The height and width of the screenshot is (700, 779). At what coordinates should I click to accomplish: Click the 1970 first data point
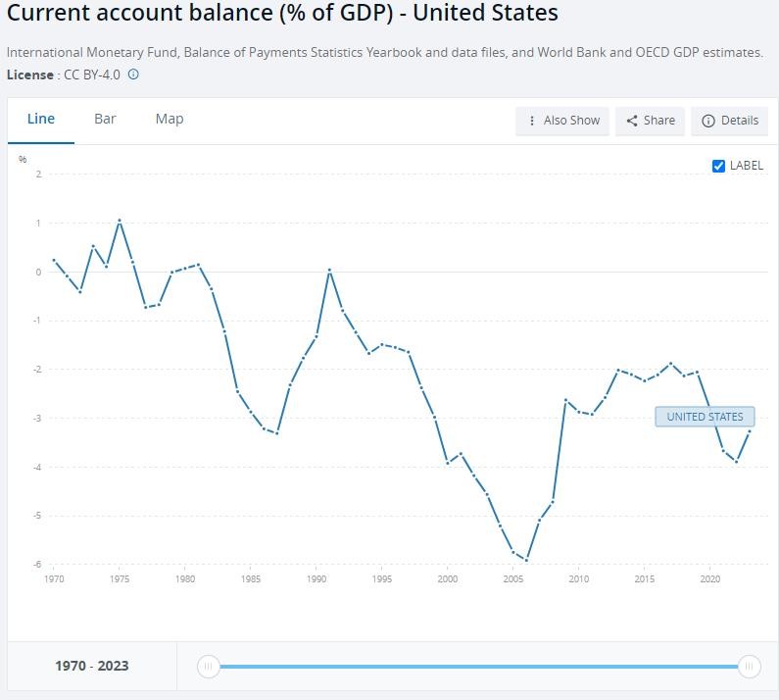pyautogui.click(x=54, y=260)
